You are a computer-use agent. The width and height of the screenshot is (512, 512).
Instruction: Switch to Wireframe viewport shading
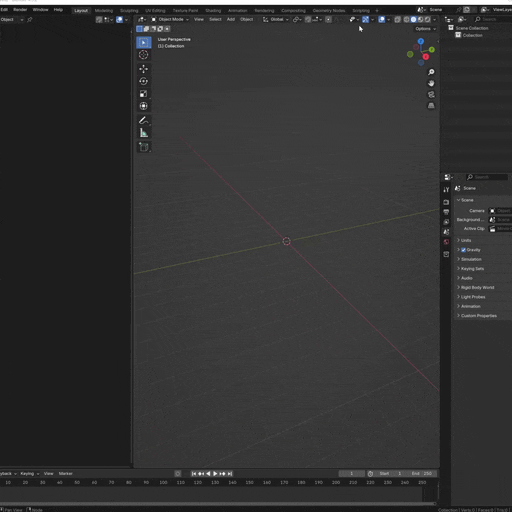(x=406, y=20)
